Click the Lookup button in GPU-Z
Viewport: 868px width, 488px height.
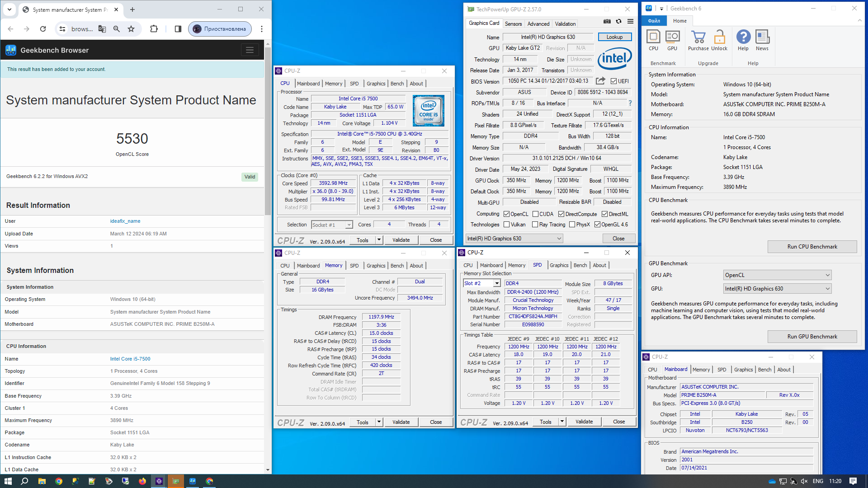[x=614, y=37]
